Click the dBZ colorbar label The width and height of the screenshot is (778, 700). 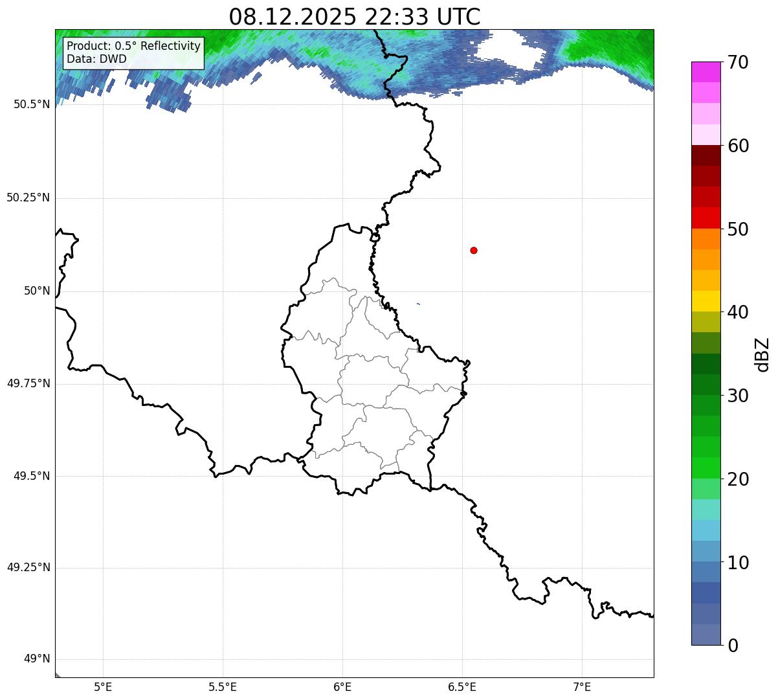pos(762,354)
